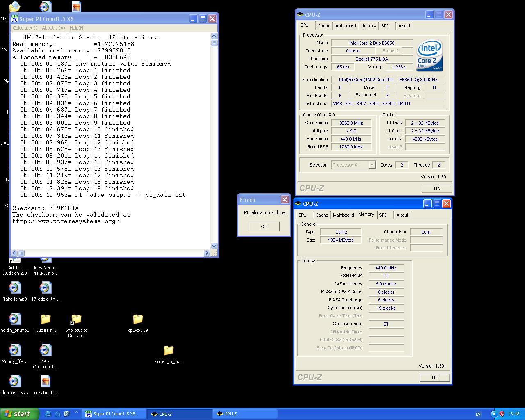Image resolution: width=525 pixels, height=420 pixels.
Task: Click the http://www.xtremesystems.org/ text
Action: click(66, 221)
